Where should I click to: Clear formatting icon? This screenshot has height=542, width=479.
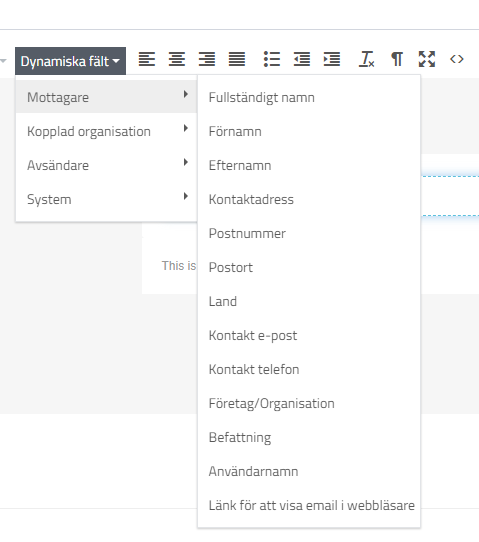coord(367,59)
